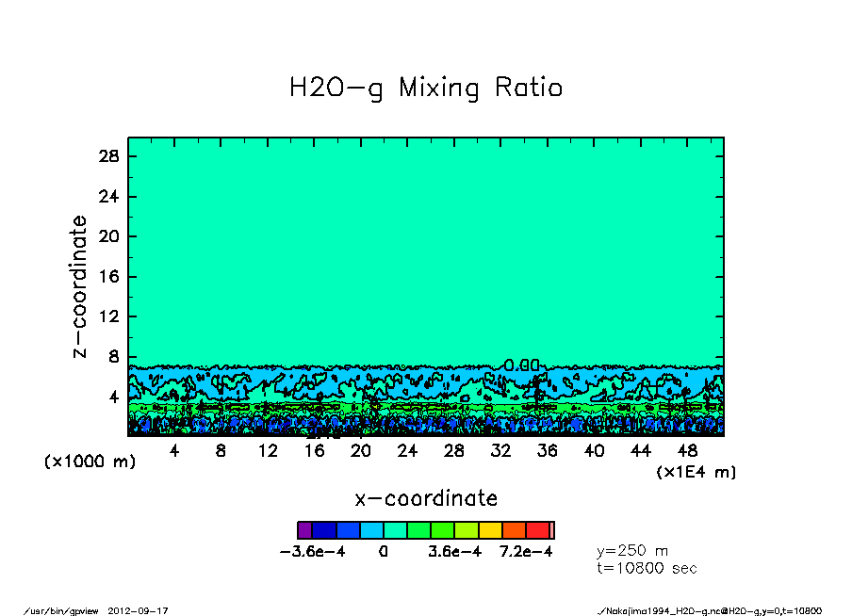852x616 pixels.
Task: Click the 0.00 contour label in the plot
Action: point(521,365)
